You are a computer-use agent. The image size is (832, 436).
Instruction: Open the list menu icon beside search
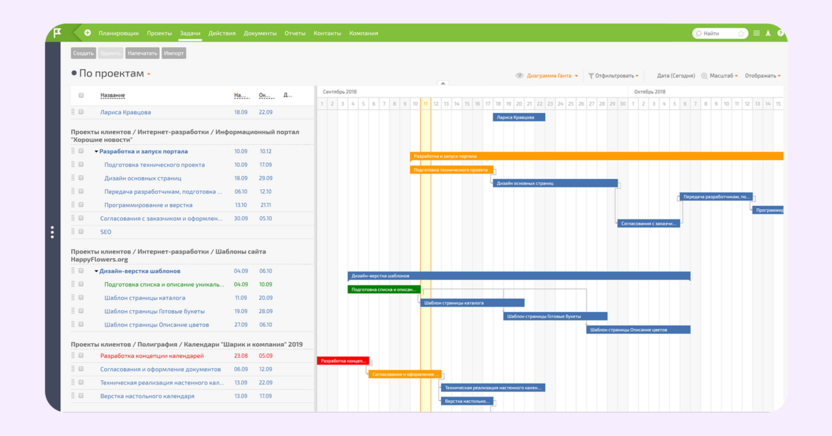[757, 33]
